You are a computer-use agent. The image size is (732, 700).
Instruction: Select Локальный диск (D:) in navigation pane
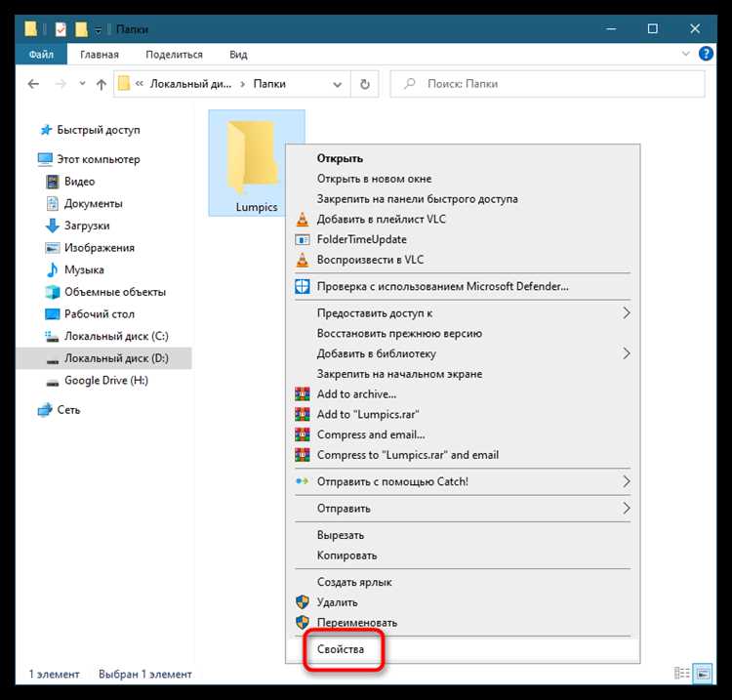point(103,358)
